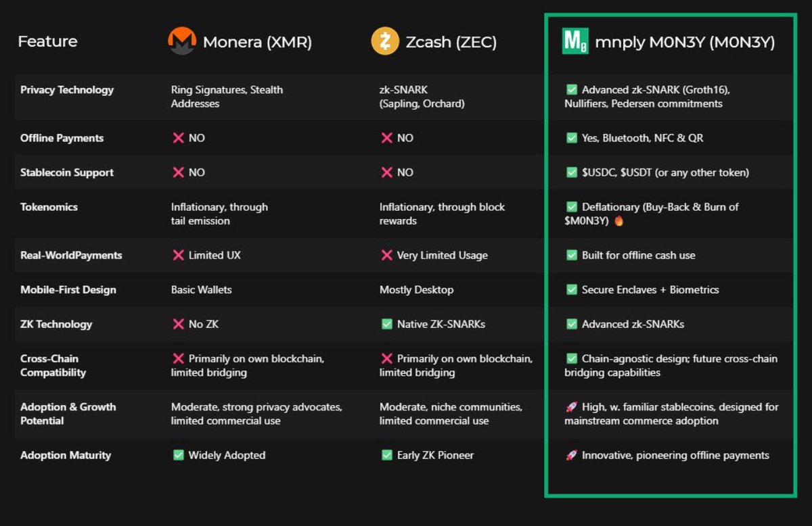Select the "Zcash (ZEC)" column heading text
Image resolution: width=812 pixels, height=526 pixels.
pyautogui.click(x=451, y=42)
